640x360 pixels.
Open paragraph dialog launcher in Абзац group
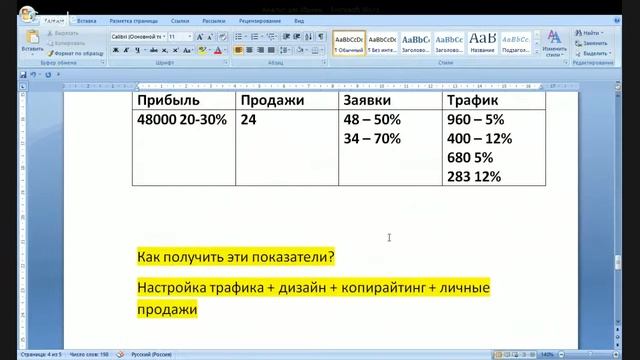[324, 63]
